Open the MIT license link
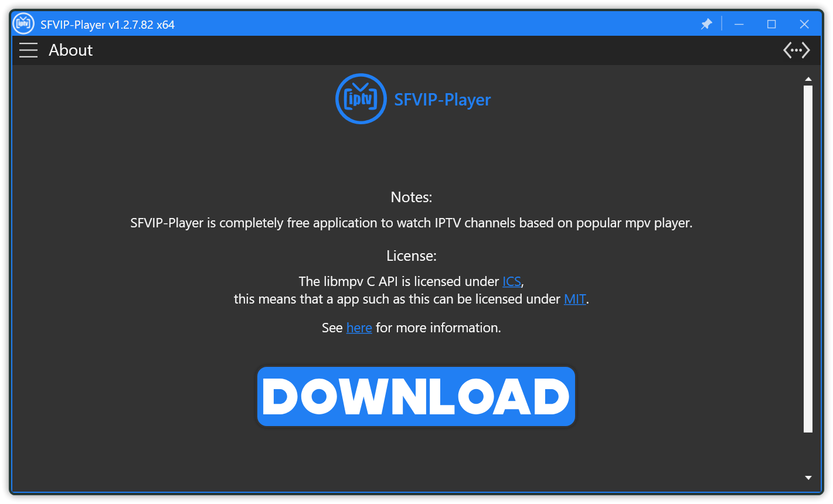The width and height of the screenshot is (833, 504). point(575,299)
